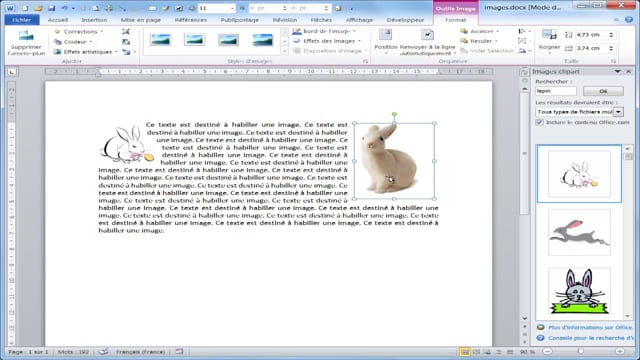Switch to Print Layout view icon

point(464,351)
